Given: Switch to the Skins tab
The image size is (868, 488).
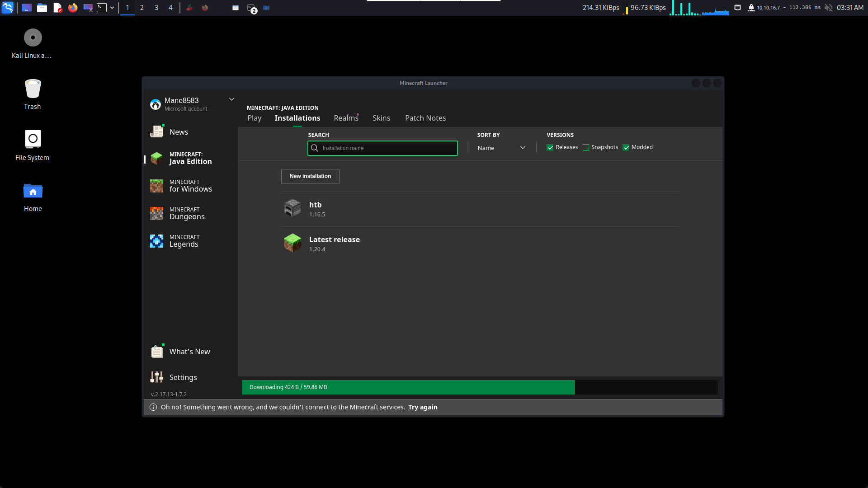Looking at the screenshot, I should (x=381, y=118).
